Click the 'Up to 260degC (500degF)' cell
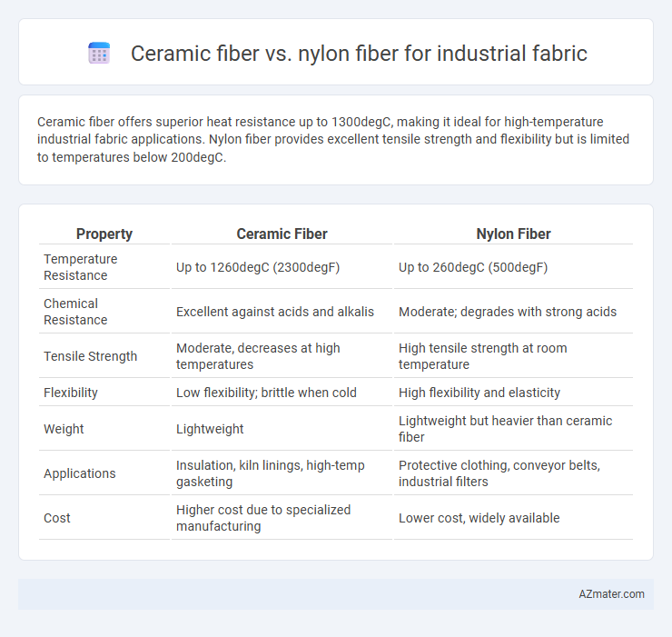The image size is (672, 637). [473, 267]
